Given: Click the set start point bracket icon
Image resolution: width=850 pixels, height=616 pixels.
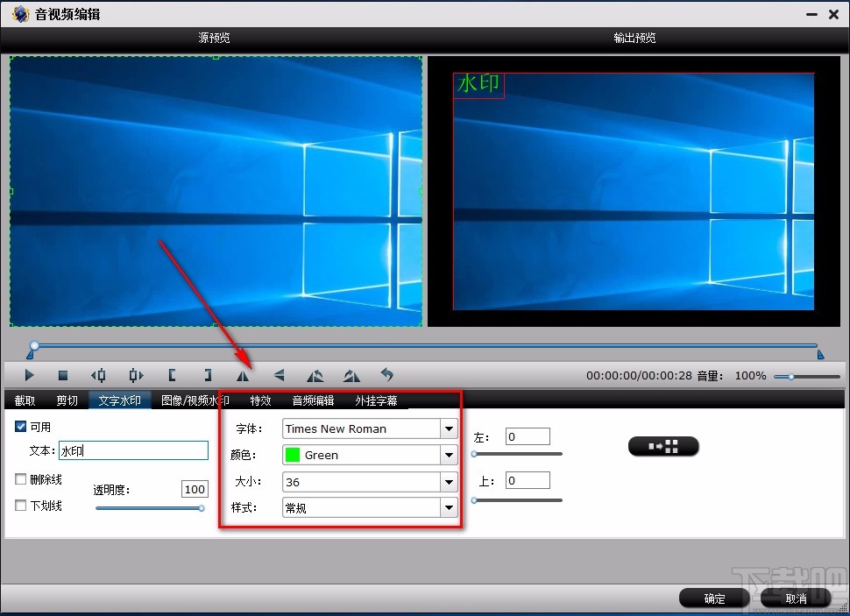Looking at the screenshot, I should pos(172,375).
